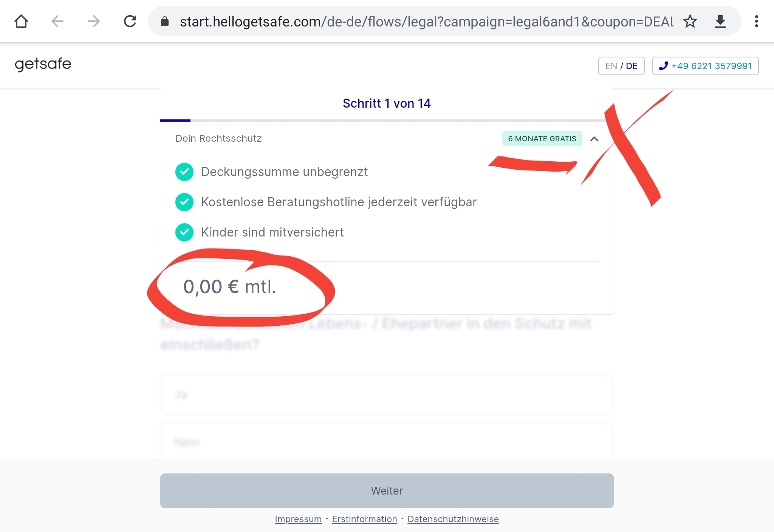
Task: Open the Impressum link
Action: click(298, 519)
